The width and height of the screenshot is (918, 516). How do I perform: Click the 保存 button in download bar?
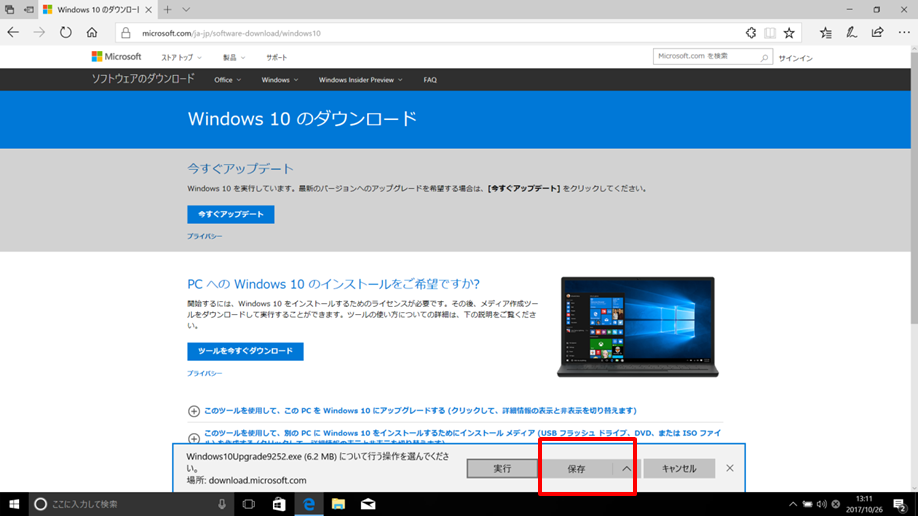pyautogui.click(x=577, y=469)
